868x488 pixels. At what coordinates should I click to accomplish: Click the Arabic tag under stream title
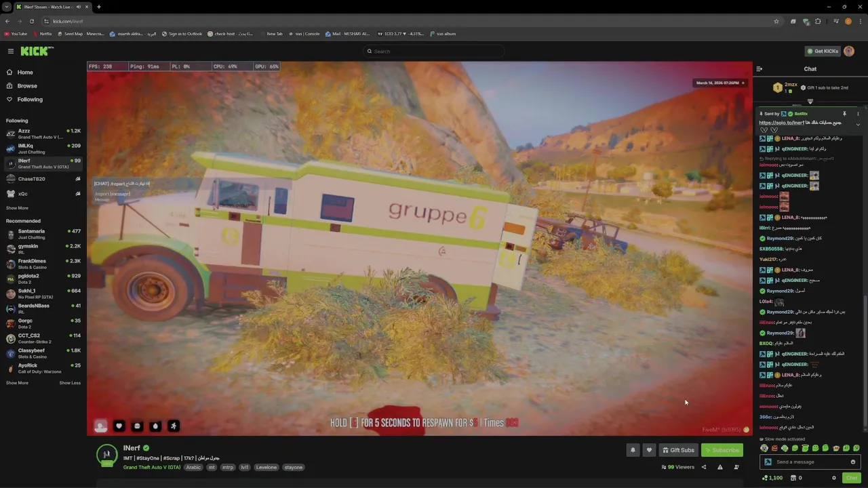[193, 467]
